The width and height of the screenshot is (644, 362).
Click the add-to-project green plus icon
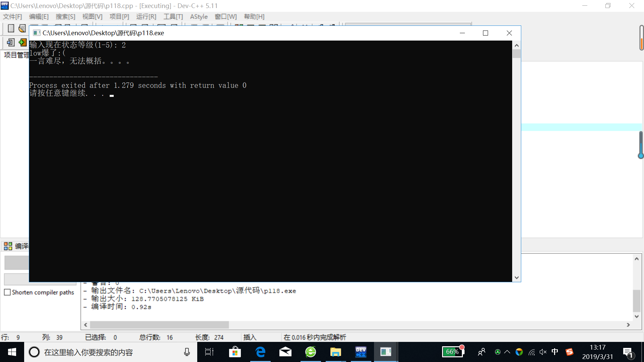[x=22, y=43]
